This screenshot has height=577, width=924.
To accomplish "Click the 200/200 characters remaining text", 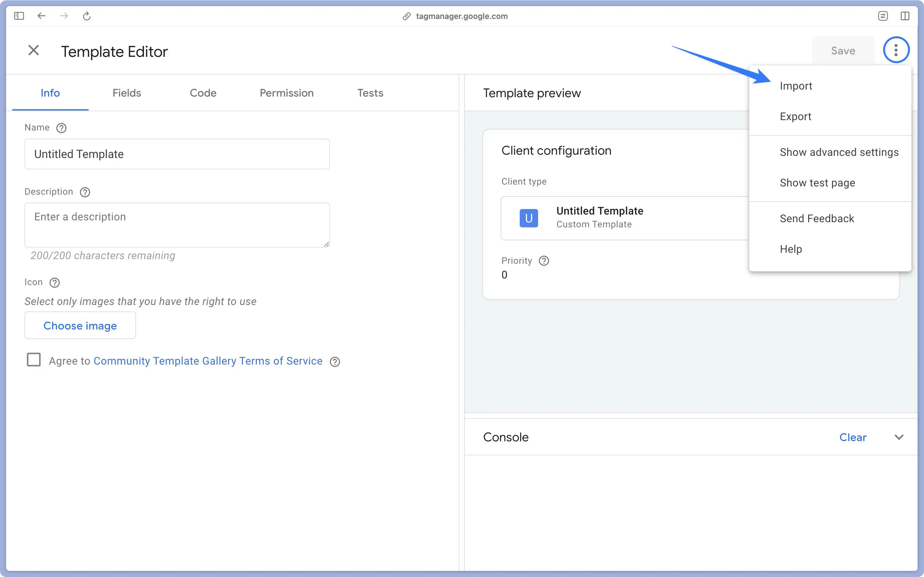I will (103, 256).
